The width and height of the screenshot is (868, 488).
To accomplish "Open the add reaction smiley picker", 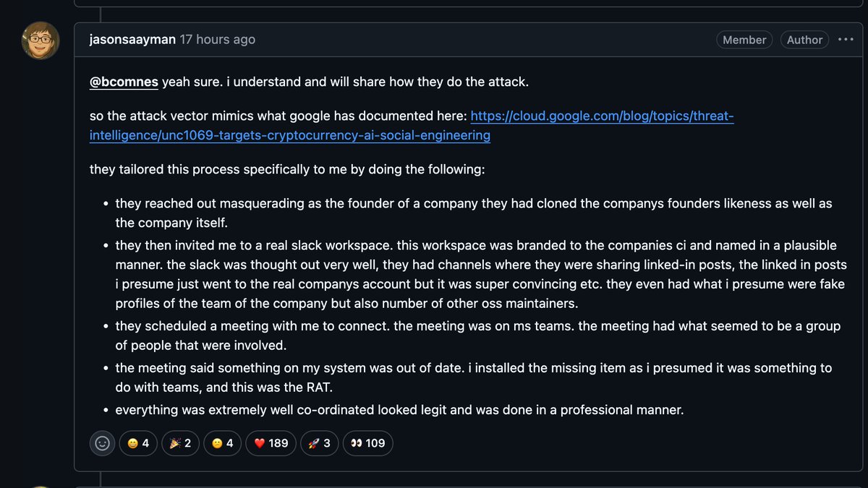I will pos(103,443).
